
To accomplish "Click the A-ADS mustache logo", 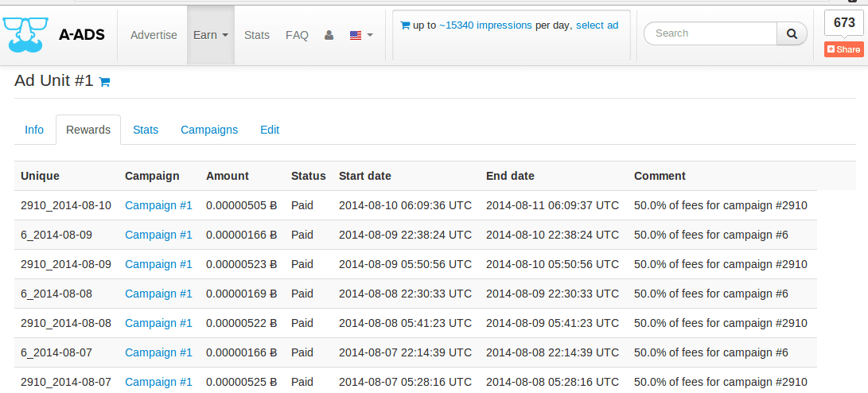I will pyautogui.click(x=25, y=34).
